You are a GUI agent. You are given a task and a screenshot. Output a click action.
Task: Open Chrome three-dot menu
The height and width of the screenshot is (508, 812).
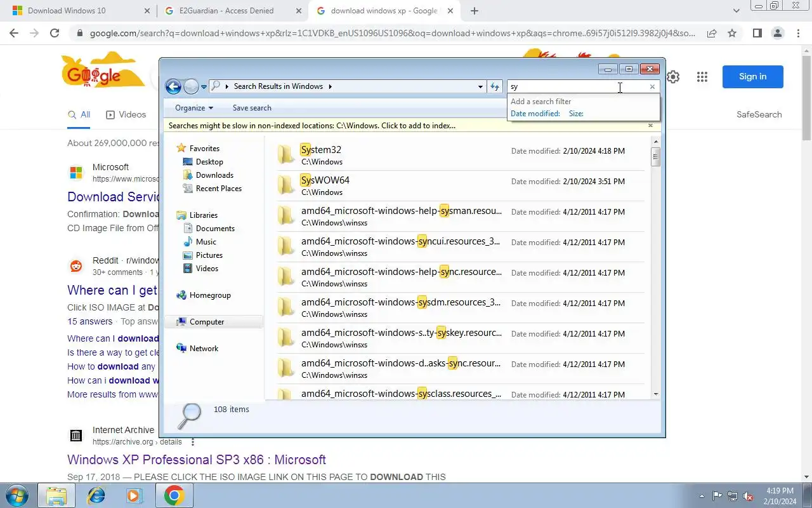coord(797,33)
